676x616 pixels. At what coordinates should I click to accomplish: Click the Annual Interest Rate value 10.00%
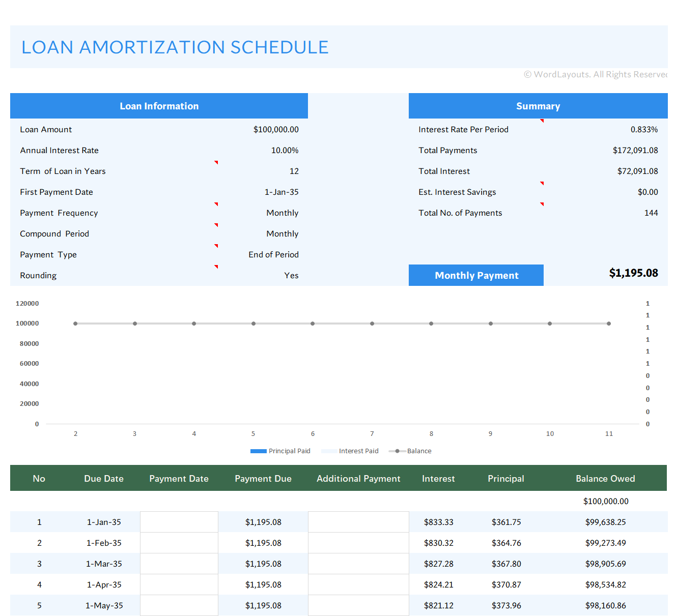coord(285,151)
